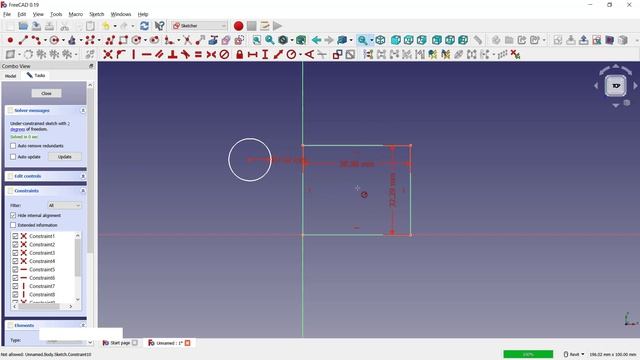Apply the radius constraint
The width and height of the screenshot is (640, 360).
click(291, 54)
